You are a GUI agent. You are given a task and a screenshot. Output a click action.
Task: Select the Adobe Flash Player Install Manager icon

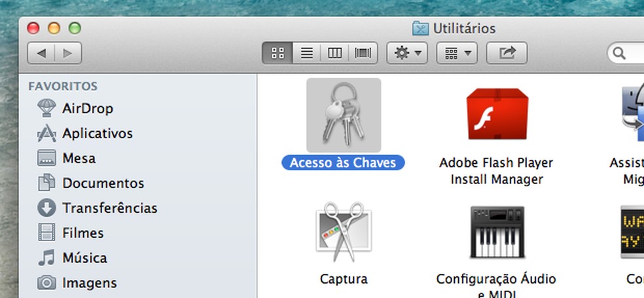497,114
